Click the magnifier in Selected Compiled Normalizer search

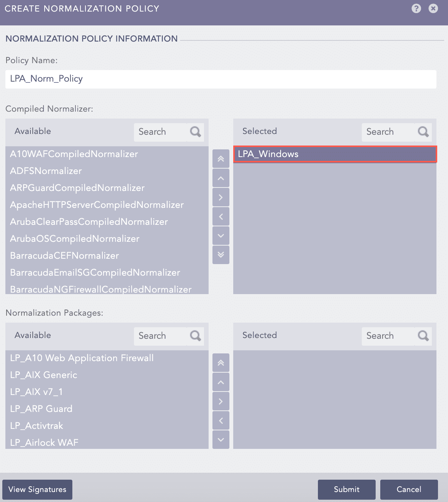click(x=423, y=132)
